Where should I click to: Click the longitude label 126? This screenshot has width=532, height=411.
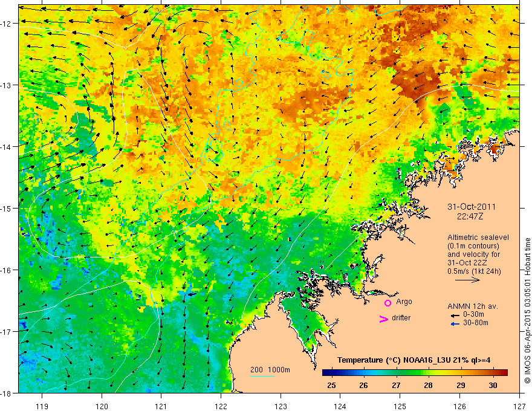[459, 406]
